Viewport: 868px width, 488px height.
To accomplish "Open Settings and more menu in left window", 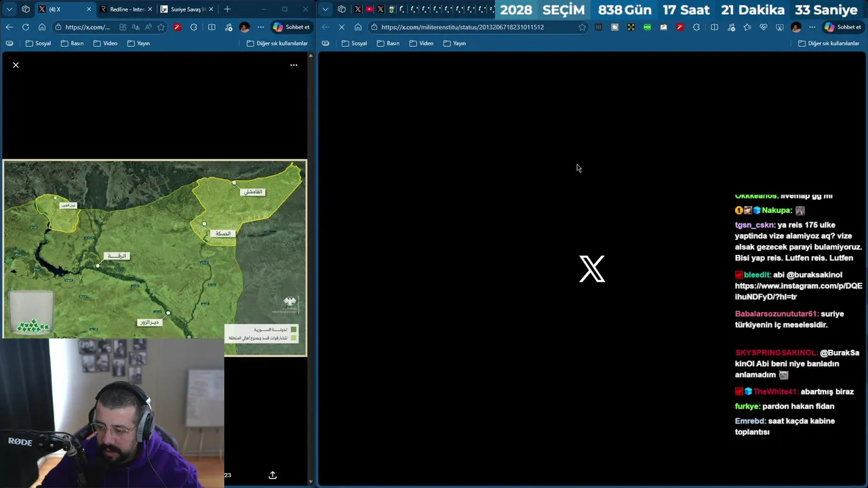I will point(260,27).
